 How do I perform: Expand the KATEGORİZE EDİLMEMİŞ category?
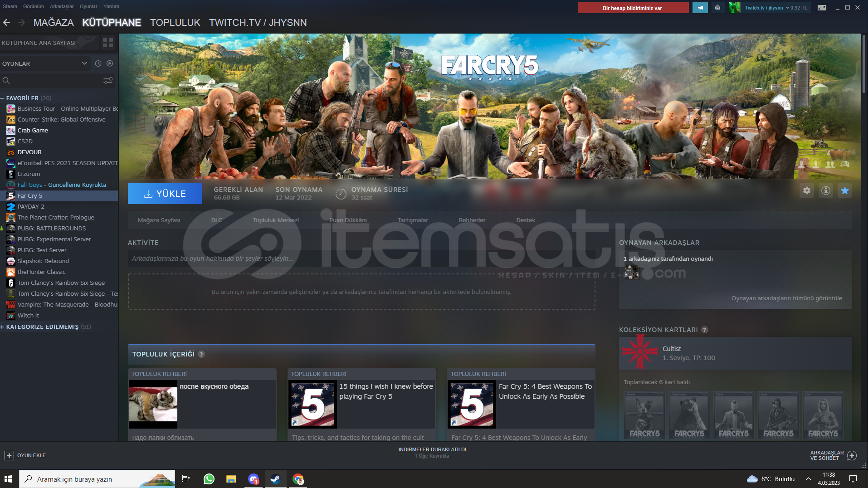tap(3, 327)
